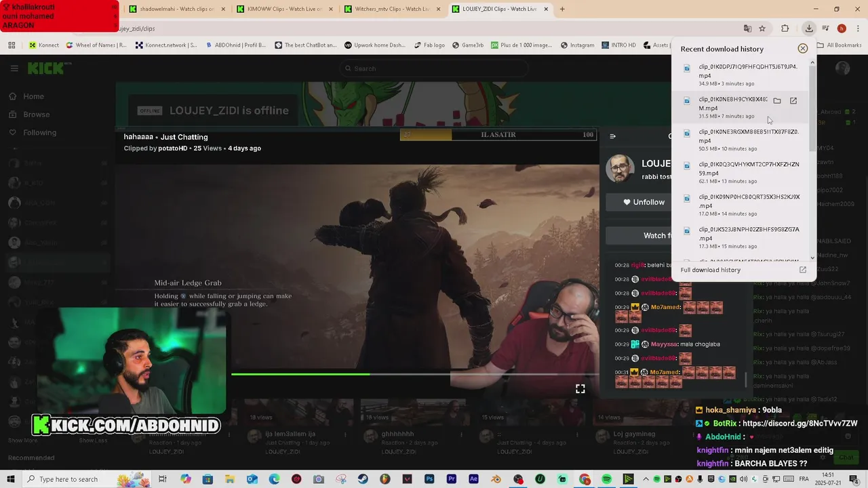Open Task View on the taskbar

[x=162, y=479]
